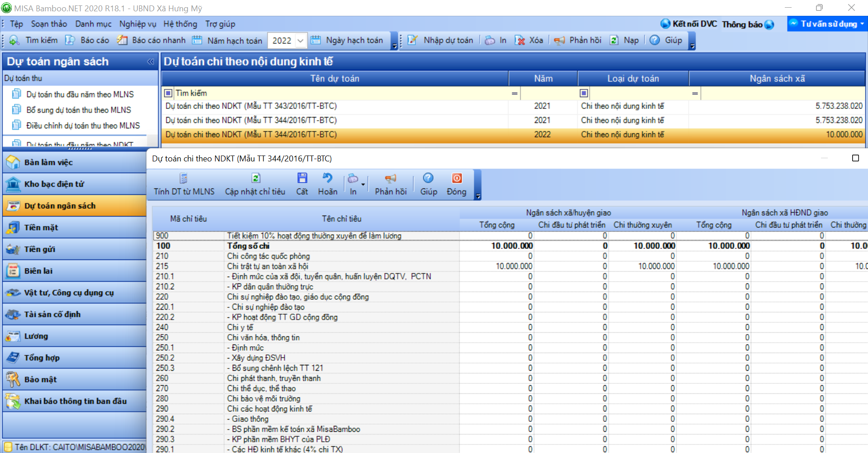Image resolution: width=868 pixels, height=453 pixels.
Task: Click the equals filter operator for Loại dự toán
Action: pyautogui.click(x=695, y=94)
